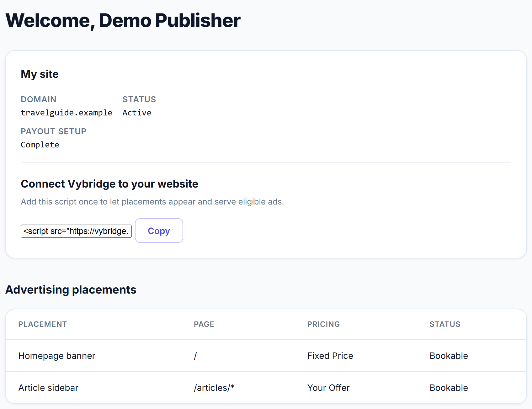The height and width of the screenshot is (409, 532).
Task: Click the Complete payout setup value
Action: tap(40, 145)
